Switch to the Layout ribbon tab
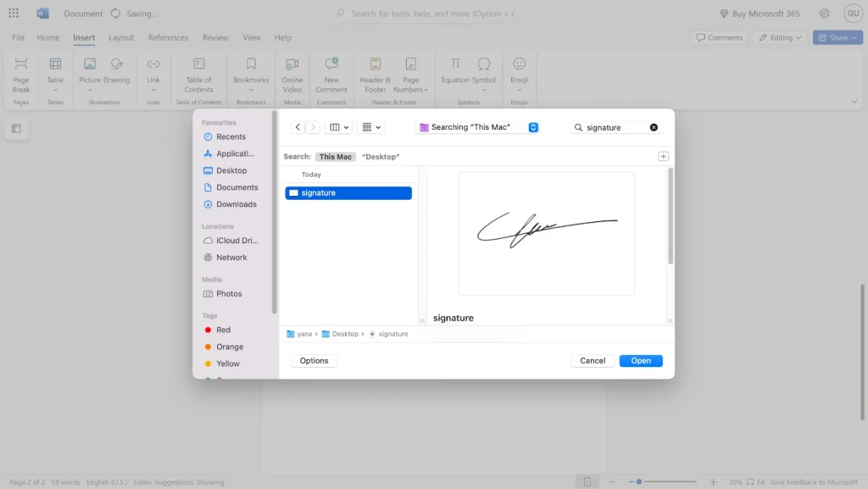Image resolution: width=868 pixels, height=489 pixels. click(x=121, y=37)
